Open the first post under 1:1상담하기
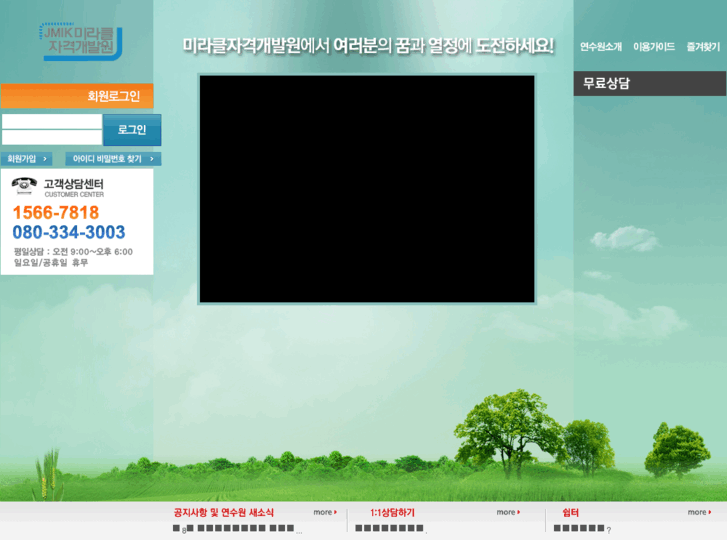This screenshot has height=545, width=727. click(x=391, y=528)
